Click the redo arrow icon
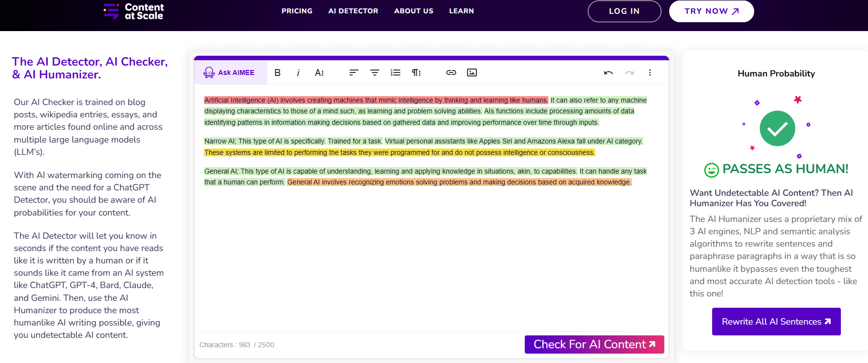This screenshot has height=363, width=868. (x=629, y=73)
